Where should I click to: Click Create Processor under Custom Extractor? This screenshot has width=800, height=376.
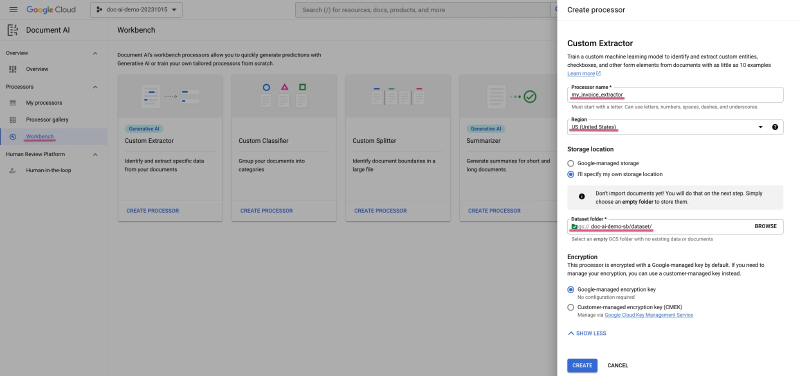coord(153,211)
